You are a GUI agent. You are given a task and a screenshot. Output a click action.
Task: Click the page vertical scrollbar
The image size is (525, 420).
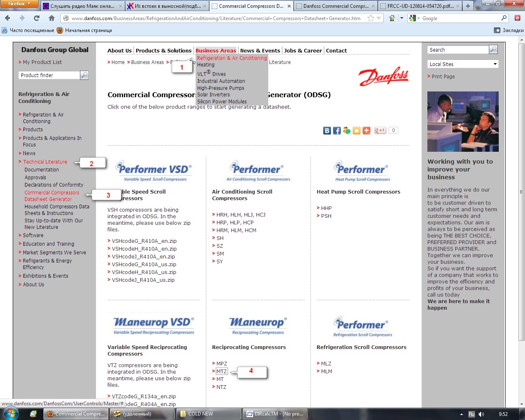click(x=521, y=192)
